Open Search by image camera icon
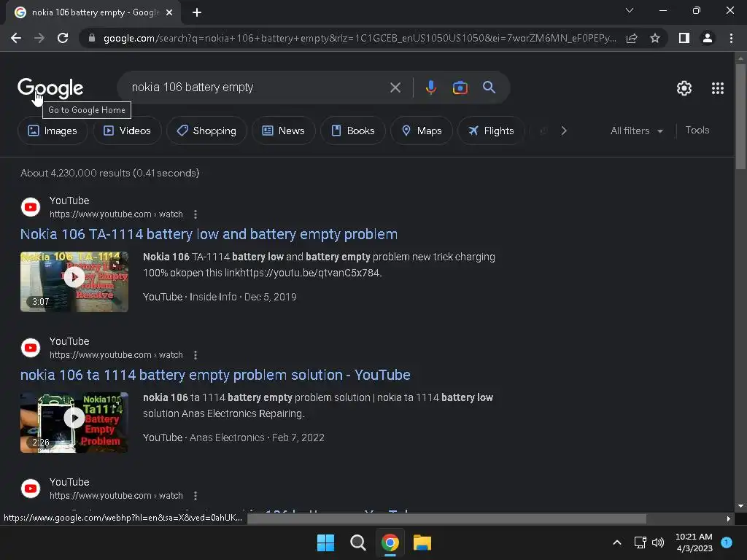747x560 pixels. point(460,87)
